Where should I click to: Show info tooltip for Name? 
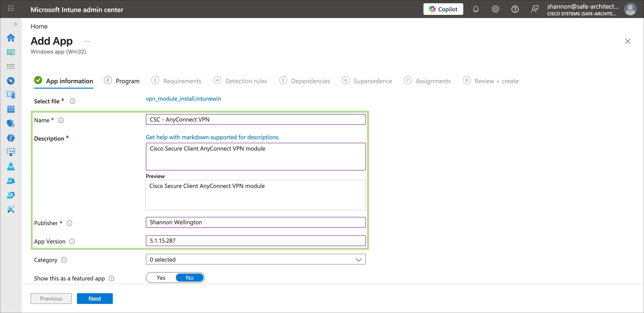coord(61,120)
